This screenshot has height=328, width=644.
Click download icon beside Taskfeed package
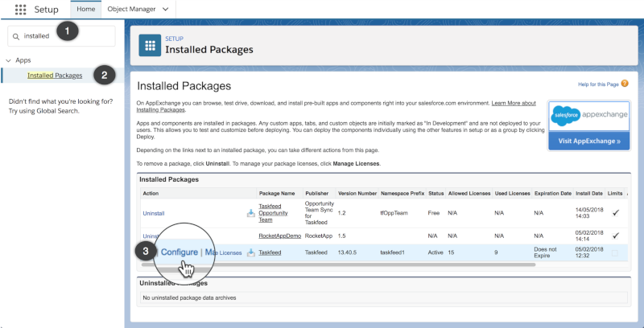click(250, 252)
